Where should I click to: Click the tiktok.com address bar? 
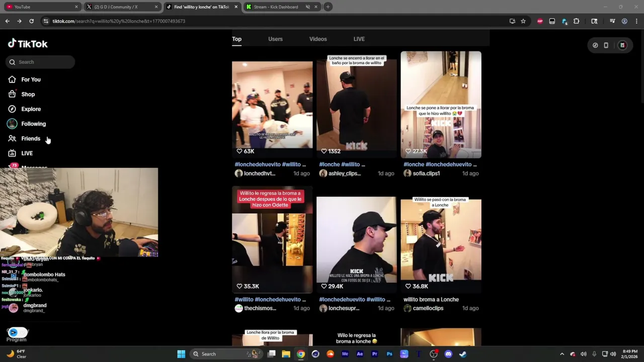[272, 21]
